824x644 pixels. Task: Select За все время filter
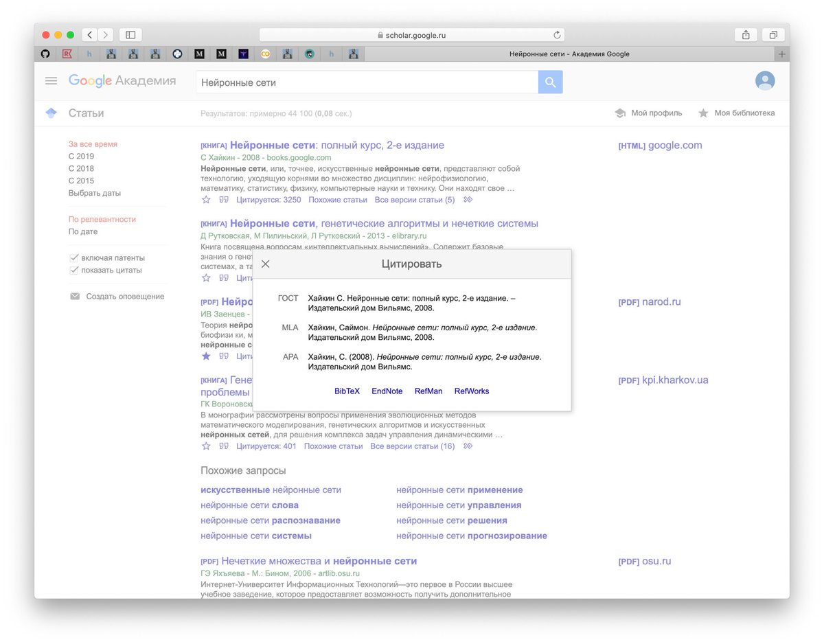point(93,144)
